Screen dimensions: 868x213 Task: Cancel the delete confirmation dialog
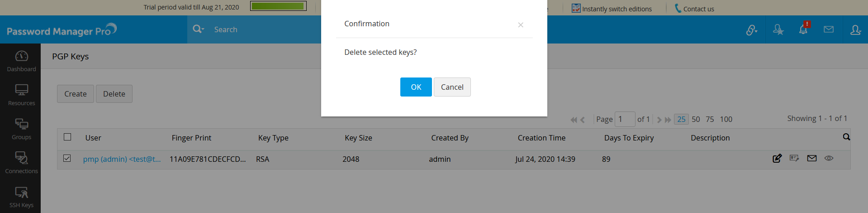(452, 87)
